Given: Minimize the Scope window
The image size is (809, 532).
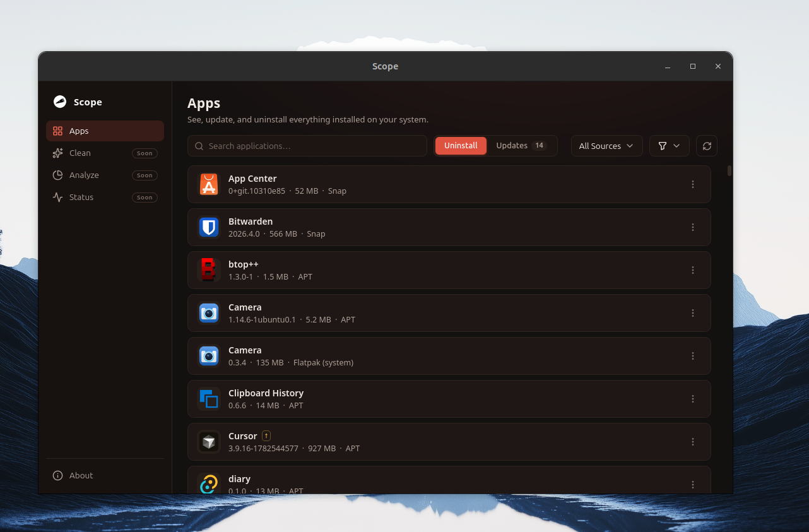Looking at the screenshot, I should (668, 66).
